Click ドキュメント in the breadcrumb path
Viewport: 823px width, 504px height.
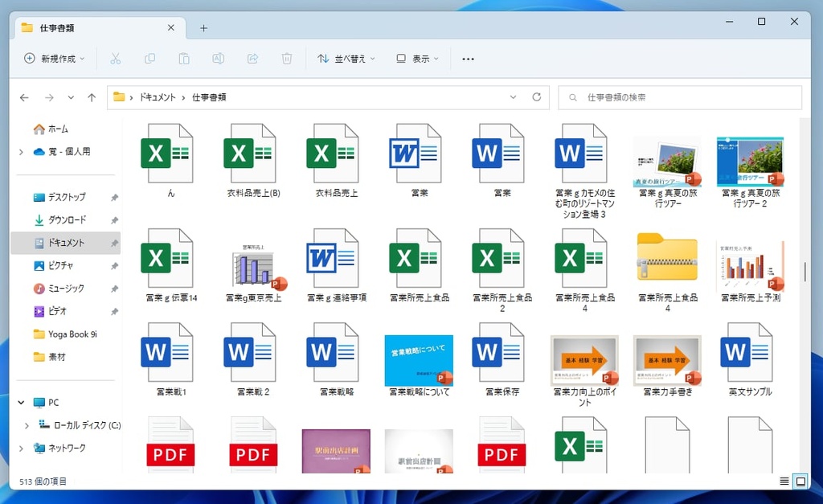tap(158, 97)
